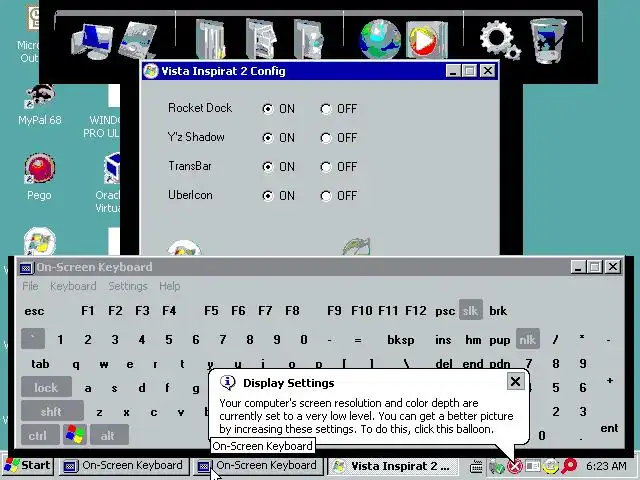Open the MyPal 68 desktop icon
This screenshot has width=640, height=480.
[x=40, y=105]
